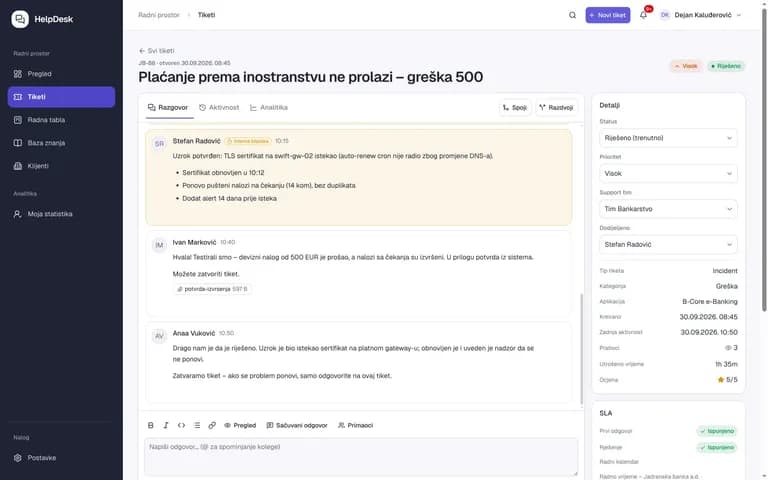Viewport: 768px width, 480px height.
Task: Toggle bold formatting in reply editor
Action: point(151,425)
